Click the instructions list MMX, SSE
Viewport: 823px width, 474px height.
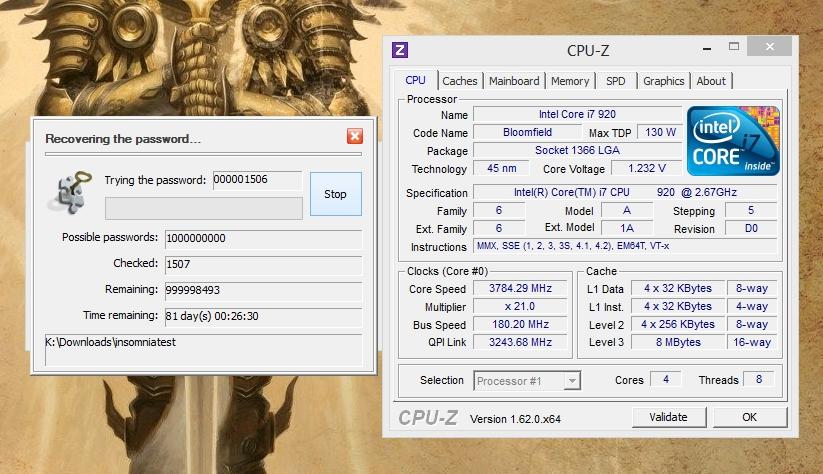click(x=625, y=246)
